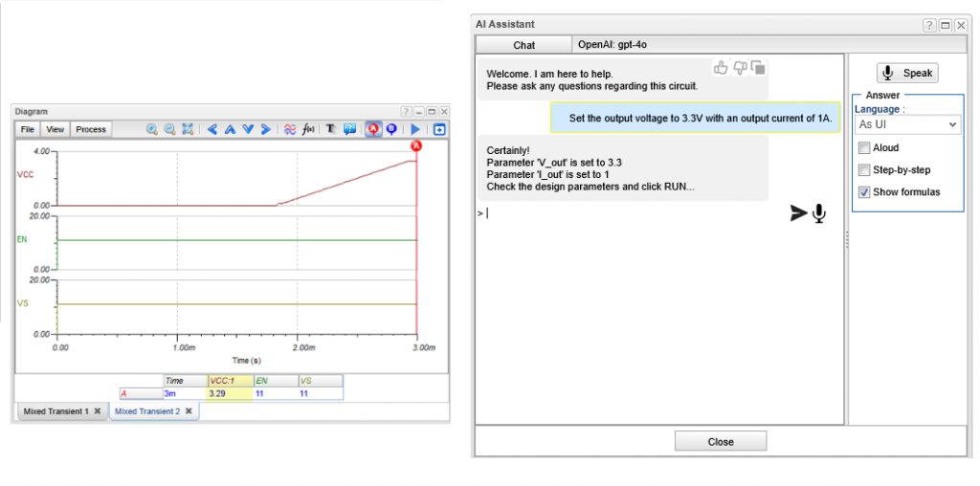Image resolution: width=980 pixels, height=486 pixels.
Task: Select the text T tool
Action: tap(330, 129)
